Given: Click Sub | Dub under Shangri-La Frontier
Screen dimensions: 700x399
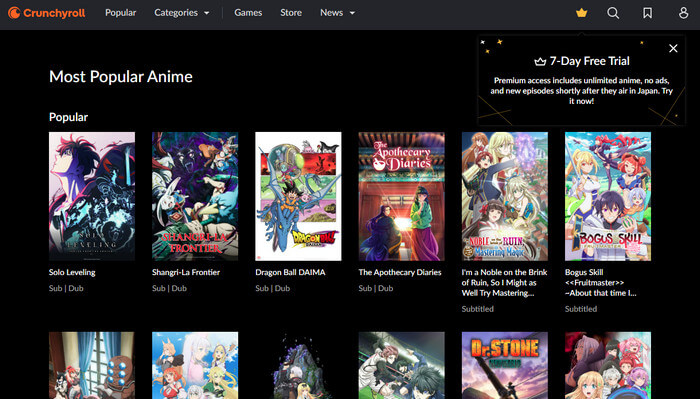Looking at the screenshot, I should [x=169, y=288].
